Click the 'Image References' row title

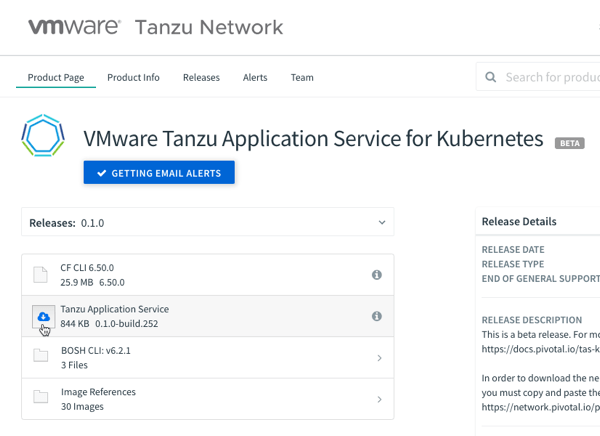98,392
